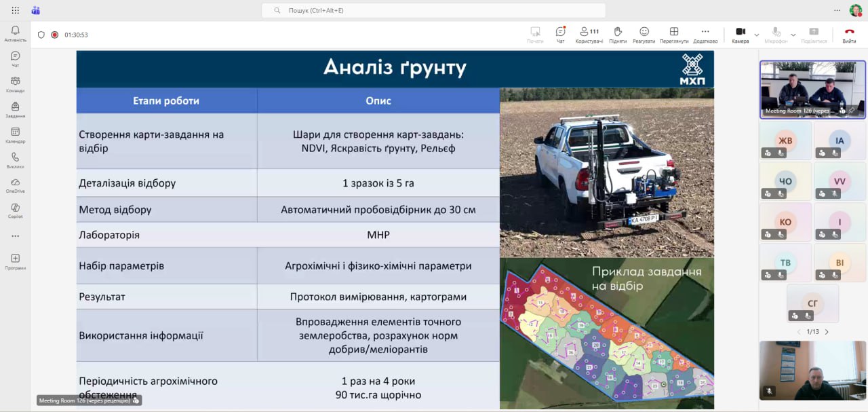This screenshot has width=868, height=412.
Task: Go to next participants page arrow
Action: pos(827,332)
